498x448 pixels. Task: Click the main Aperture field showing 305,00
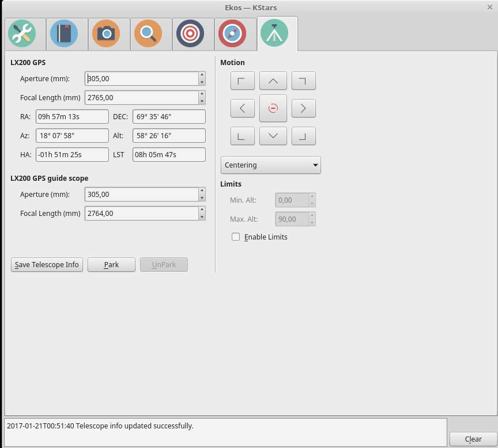[142, 79]
